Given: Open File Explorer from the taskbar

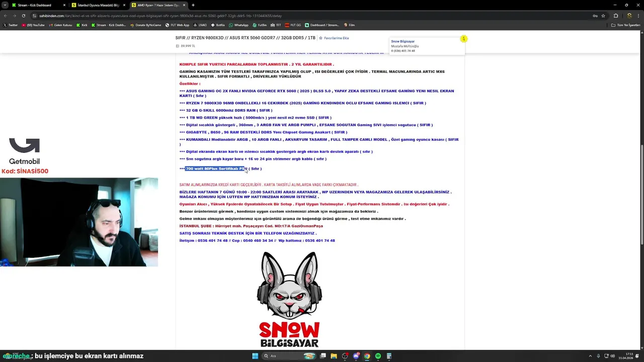Looking at the screenshot, I should pyautogui.click(x=333, y=356).
